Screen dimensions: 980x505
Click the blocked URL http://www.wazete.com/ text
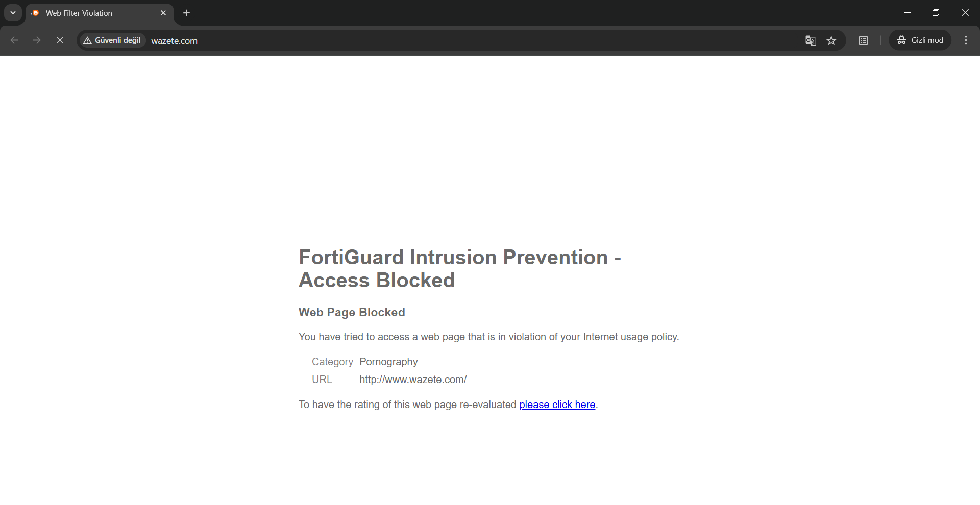(x=413, y=380)
